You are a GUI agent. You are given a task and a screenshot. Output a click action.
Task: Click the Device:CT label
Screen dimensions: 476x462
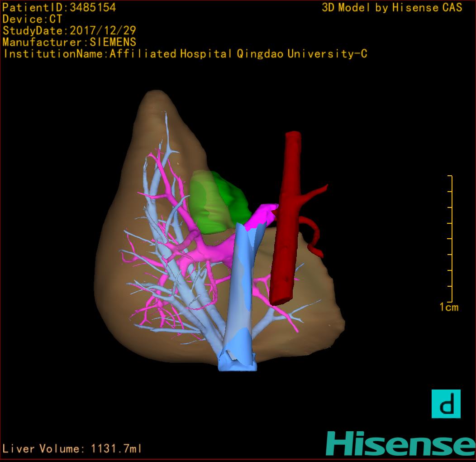[x=32, y=19]
